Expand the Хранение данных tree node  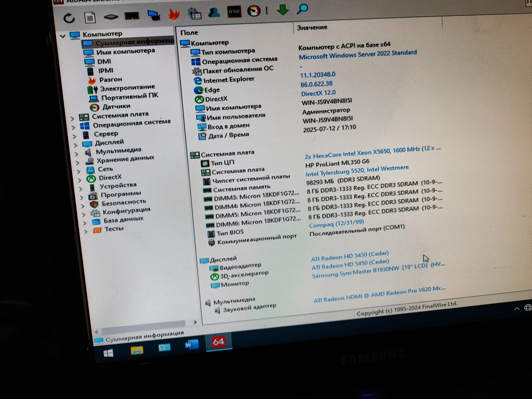(x=77, y=163)
